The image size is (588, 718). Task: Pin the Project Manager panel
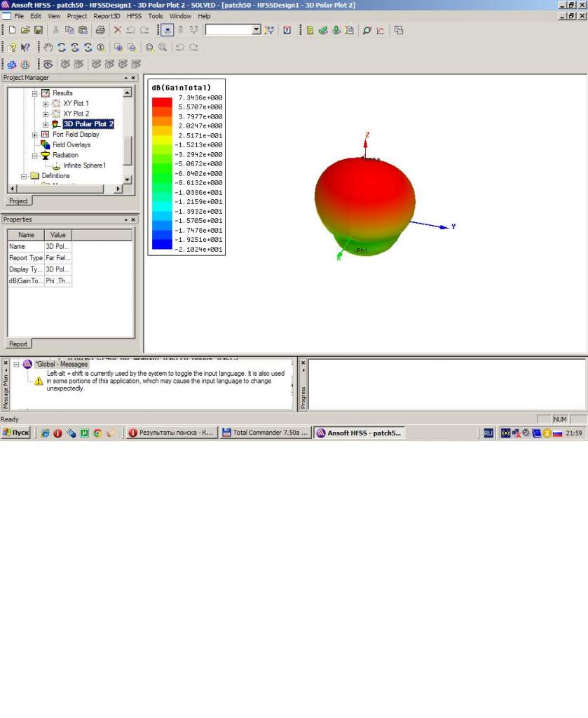(126, 79)
